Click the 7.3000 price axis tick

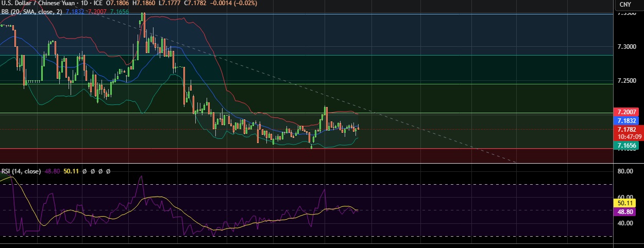pos(628,47)
